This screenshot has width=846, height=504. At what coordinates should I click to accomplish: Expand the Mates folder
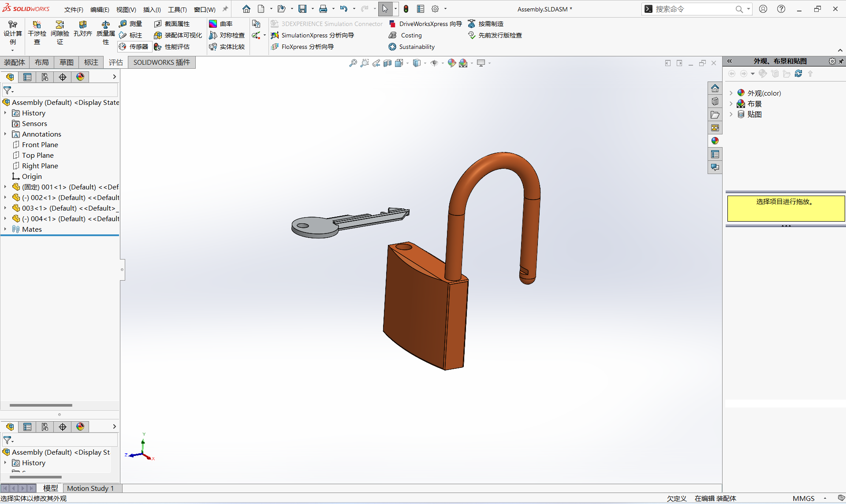coord(5,230)
